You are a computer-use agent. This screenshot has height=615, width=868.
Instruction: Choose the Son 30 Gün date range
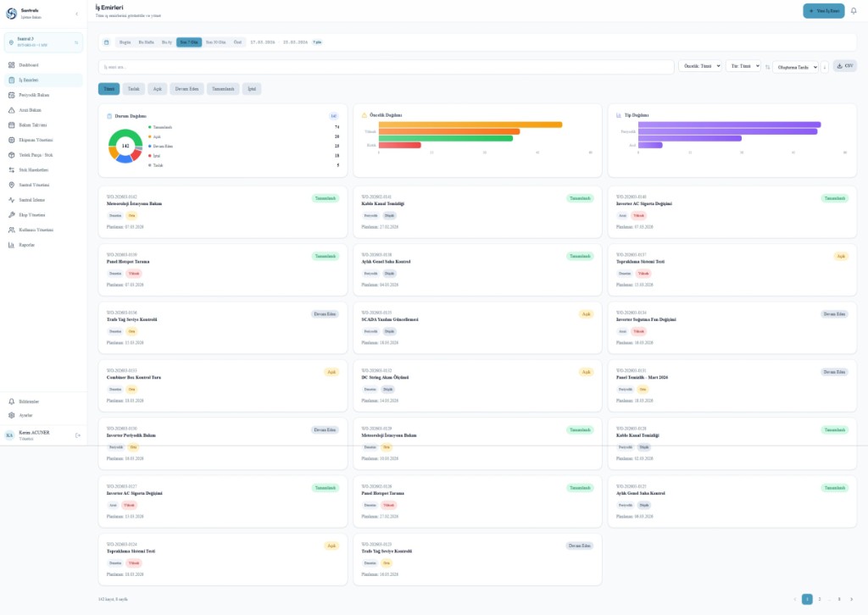pyautogui.click(x=216, y=42)
